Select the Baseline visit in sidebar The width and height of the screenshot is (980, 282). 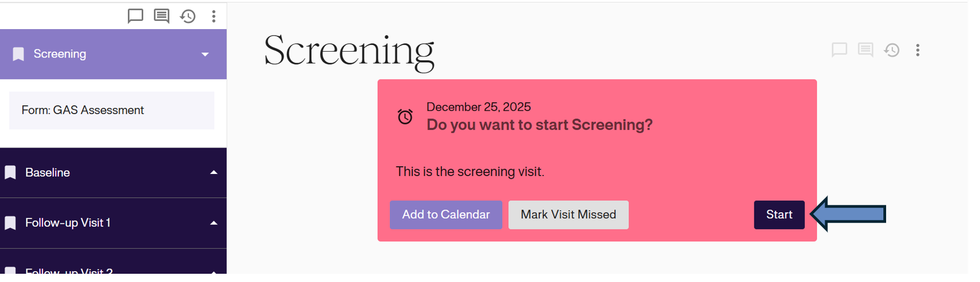tap(48, 173)
